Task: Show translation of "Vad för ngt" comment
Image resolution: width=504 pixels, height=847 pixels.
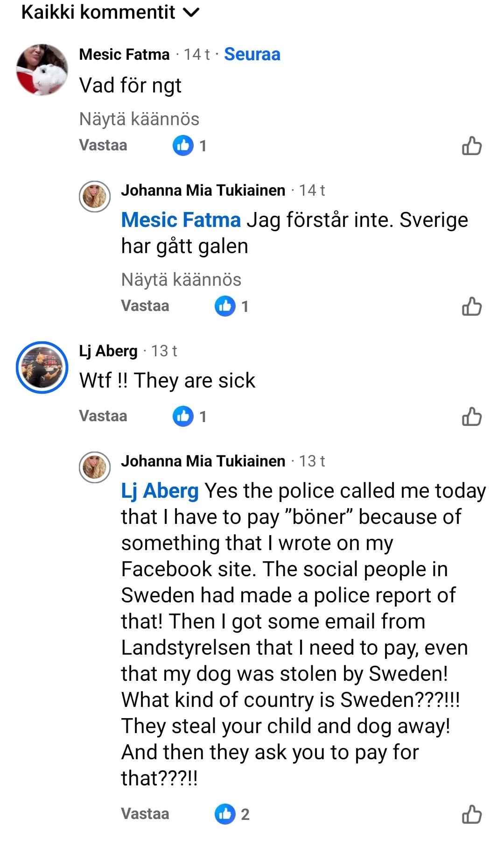Action: pos(139,119)
